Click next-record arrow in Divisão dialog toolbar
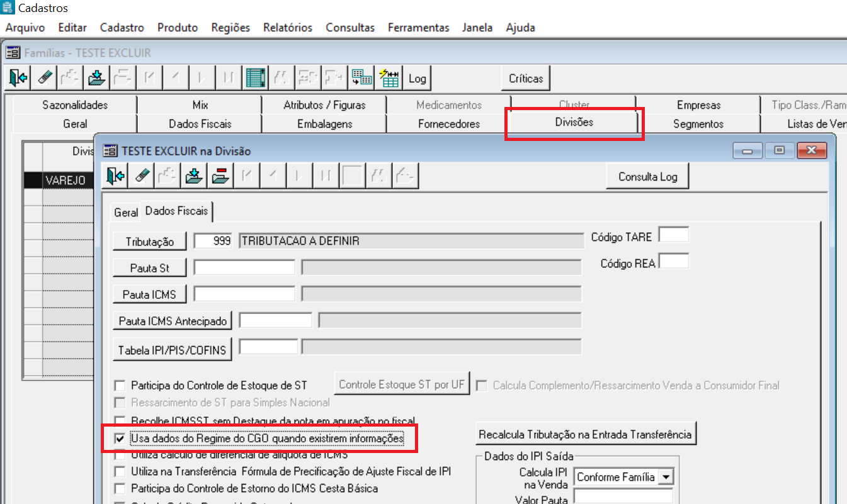 (x=298, y=176)
